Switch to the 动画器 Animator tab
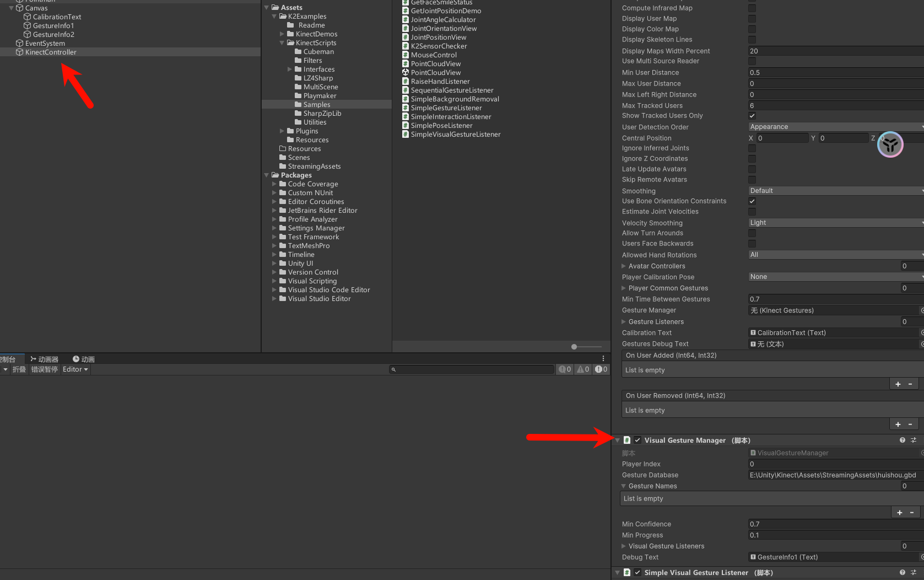This screenshot has width=924, height=580. click(45, 359)
